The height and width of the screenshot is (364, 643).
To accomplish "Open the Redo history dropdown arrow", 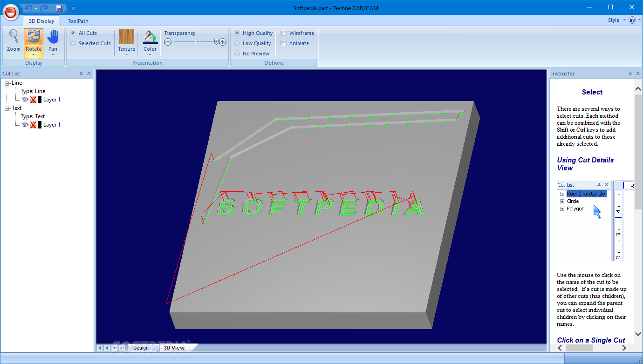I will click(51, 8).
